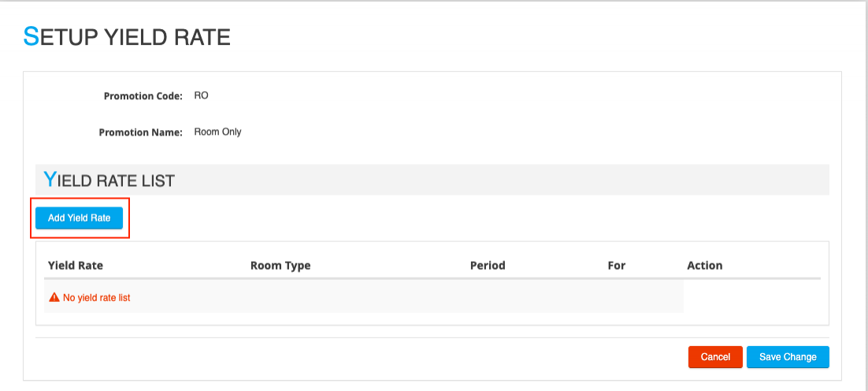Select the Yield Rate column header
868x391 pixels.
tap(76, 265)
